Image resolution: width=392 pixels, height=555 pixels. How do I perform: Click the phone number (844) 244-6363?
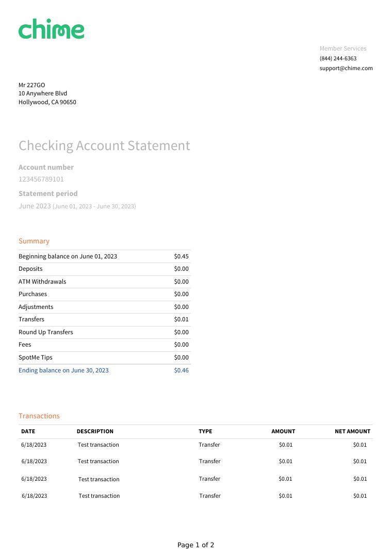pyautogui.click(x=338, y=58)
